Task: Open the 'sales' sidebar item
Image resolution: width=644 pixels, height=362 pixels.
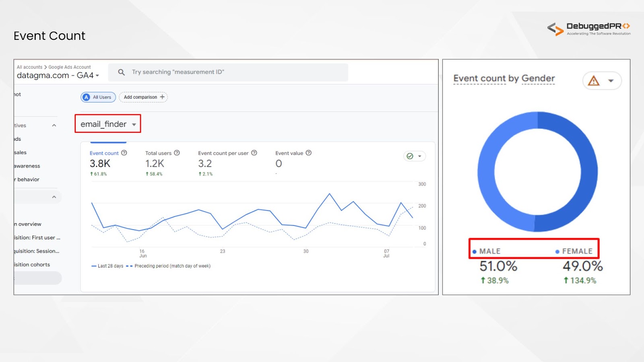Action: (21, 152)
